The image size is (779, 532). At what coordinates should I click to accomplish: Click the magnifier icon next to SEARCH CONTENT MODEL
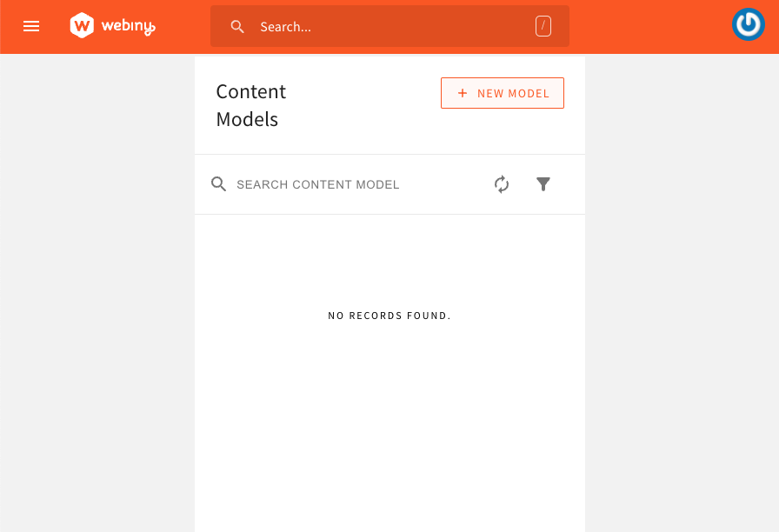(x=218, y=184)
